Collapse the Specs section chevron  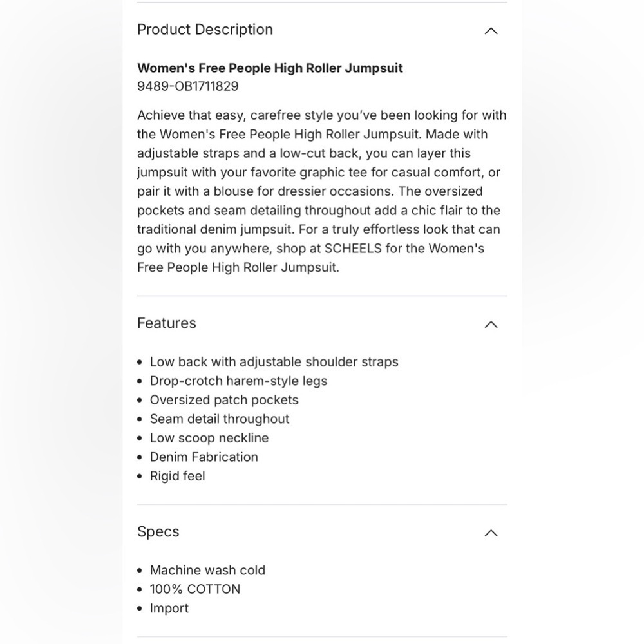pos(491,533)
